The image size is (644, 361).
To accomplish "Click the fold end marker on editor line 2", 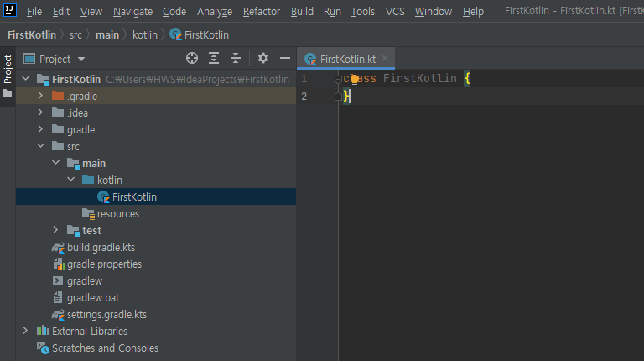I will click(338, 97).
